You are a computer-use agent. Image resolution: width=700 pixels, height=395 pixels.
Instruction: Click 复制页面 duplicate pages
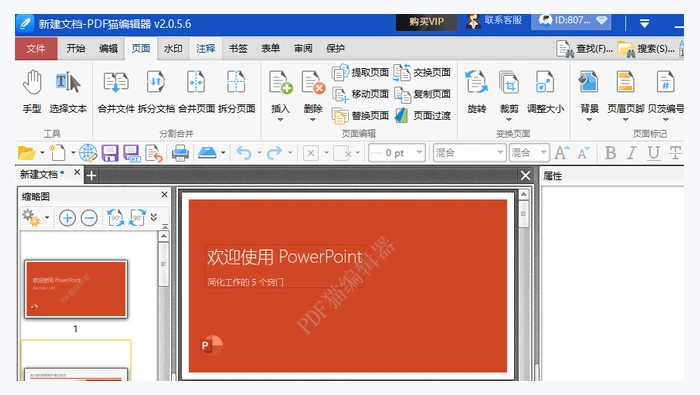tap(422, 94)
